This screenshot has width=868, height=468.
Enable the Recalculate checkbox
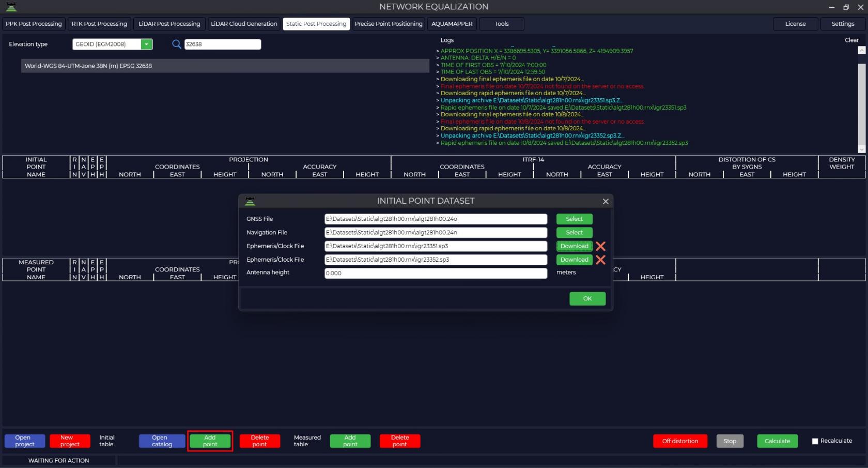click(x=815, y=441)
